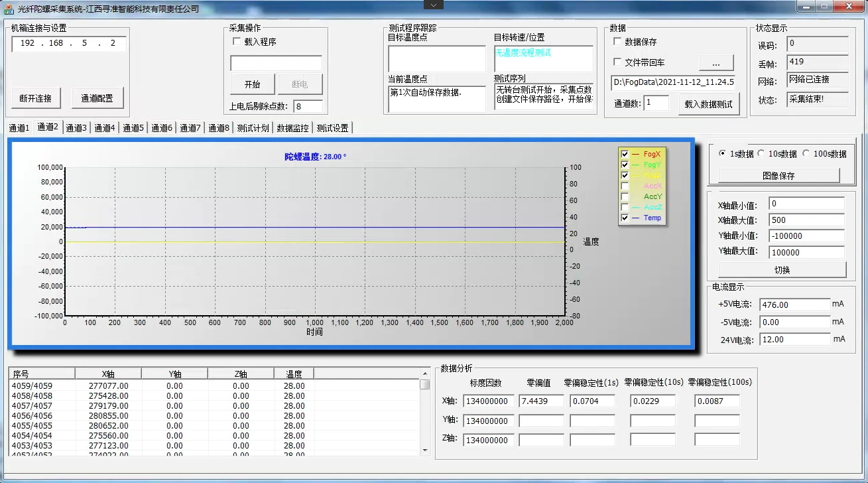This screenshot has width=868, height=483.
Task: Enable the 载入程序 checkbox
Action: tap(237, 42)
